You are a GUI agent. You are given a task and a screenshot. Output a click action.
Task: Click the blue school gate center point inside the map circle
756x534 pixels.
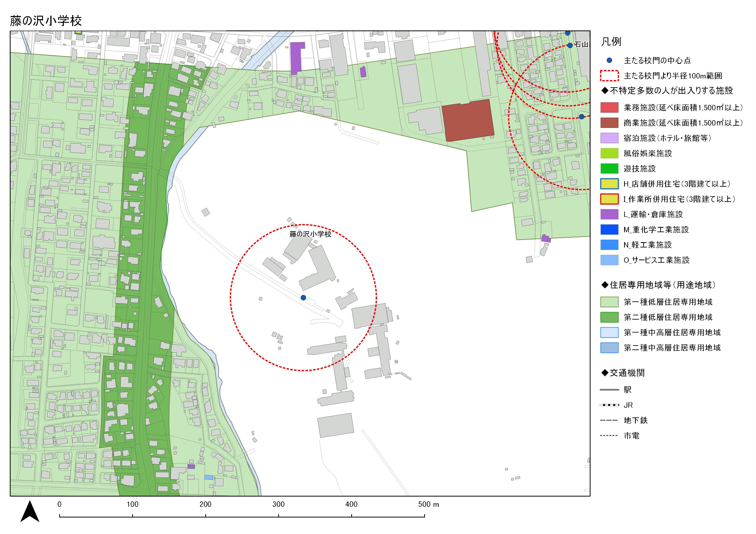tap(303, 297)
